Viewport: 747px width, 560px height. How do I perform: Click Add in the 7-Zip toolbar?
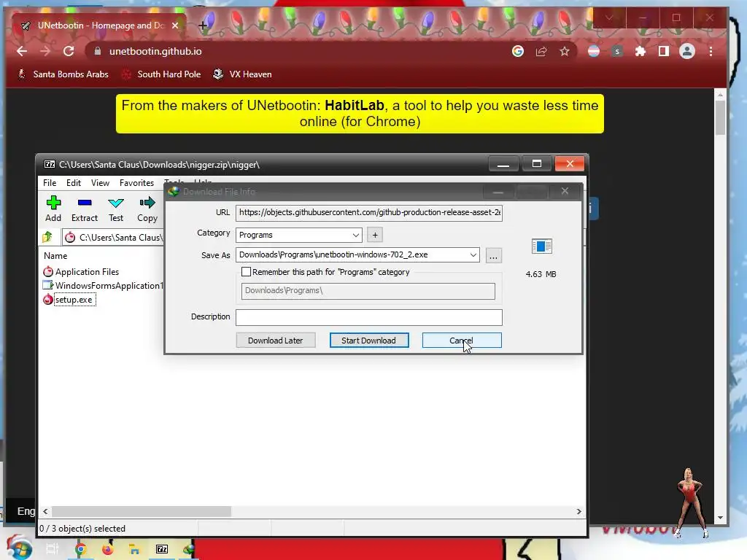(x=53, y=209)
